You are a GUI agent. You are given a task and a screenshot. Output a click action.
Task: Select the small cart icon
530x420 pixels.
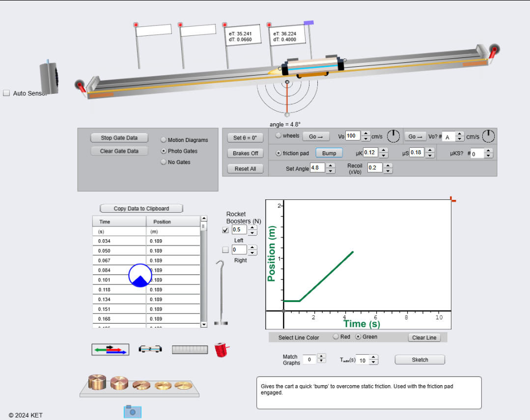[x=150, y=349]
